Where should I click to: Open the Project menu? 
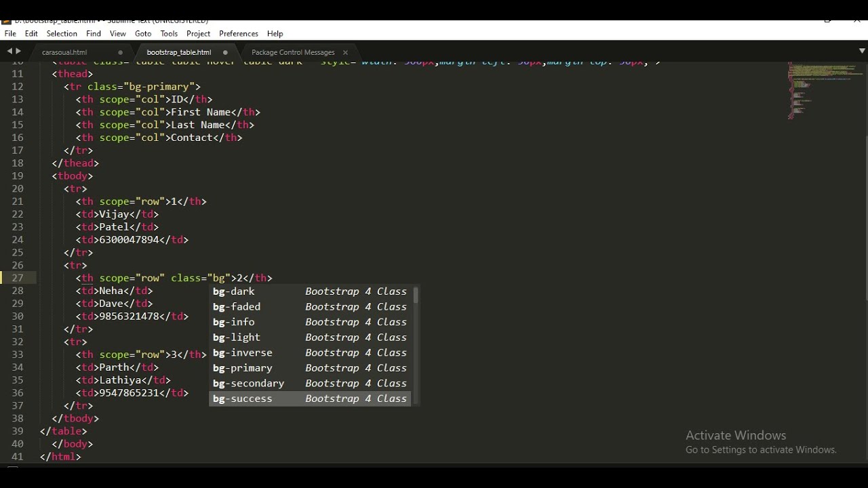(x=198, y=33)
